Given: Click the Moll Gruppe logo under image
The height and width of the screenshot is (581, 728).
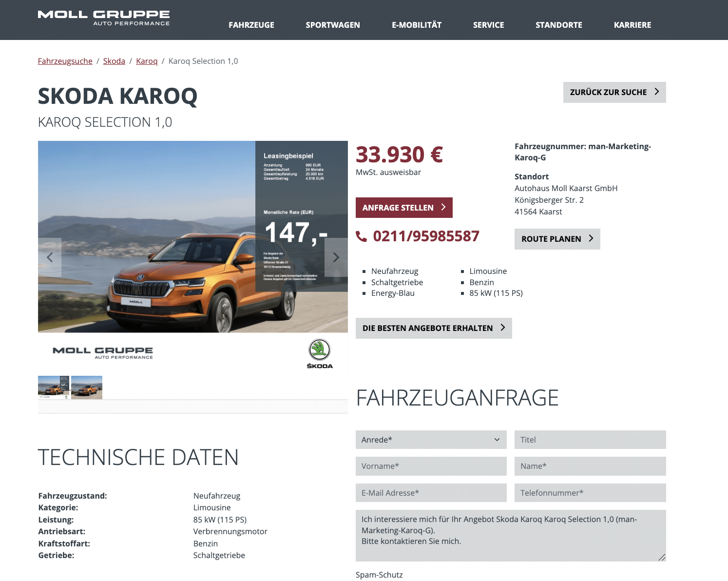Looking at the screenshot, I should click(103, 353).
